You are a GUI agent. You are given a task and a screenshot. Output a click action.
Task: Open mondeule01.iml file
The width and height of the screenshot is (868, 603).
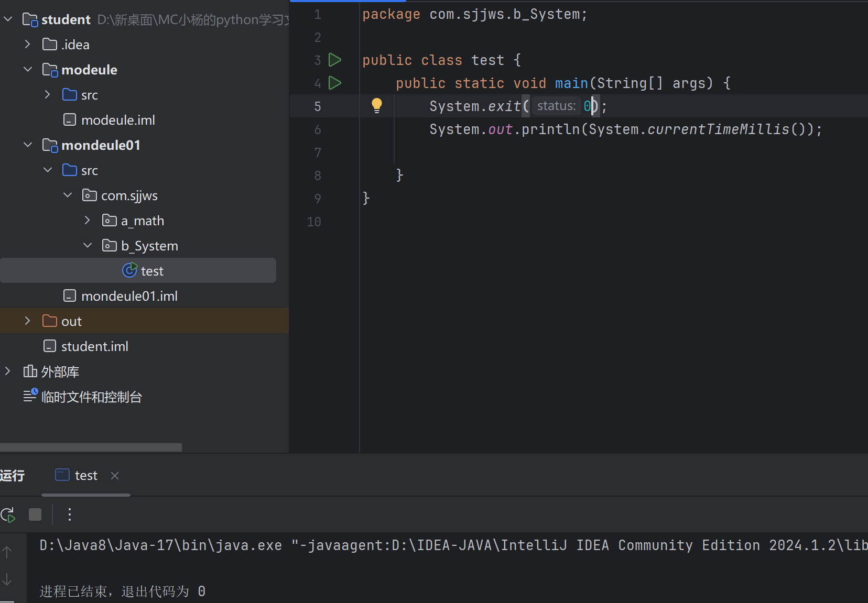(x=129, y=296)
